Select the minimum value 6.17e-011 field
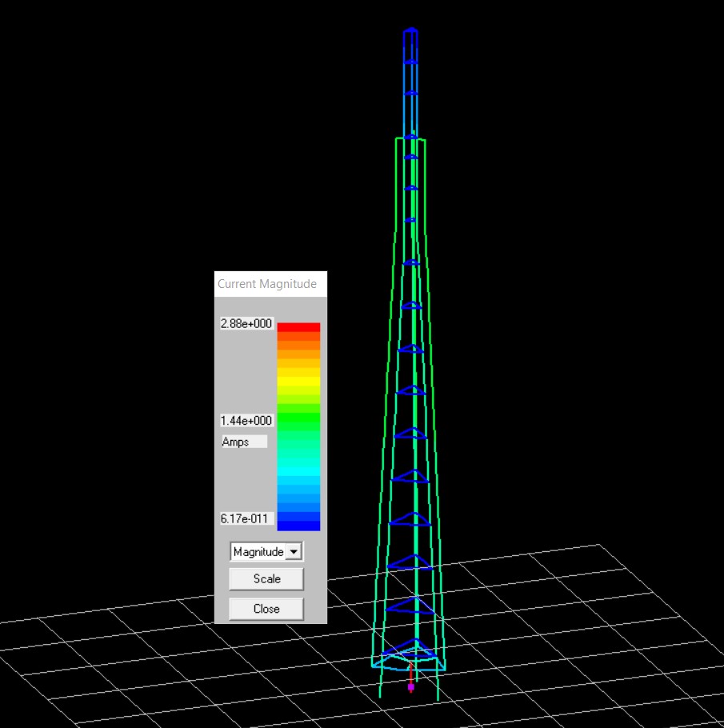The width and height of the screenshot is (724, 728). [246, 518]
